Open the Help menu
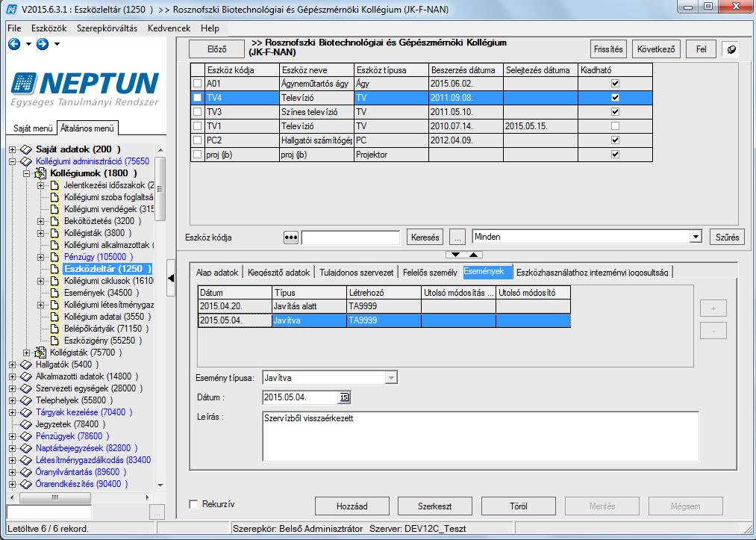 210,28
